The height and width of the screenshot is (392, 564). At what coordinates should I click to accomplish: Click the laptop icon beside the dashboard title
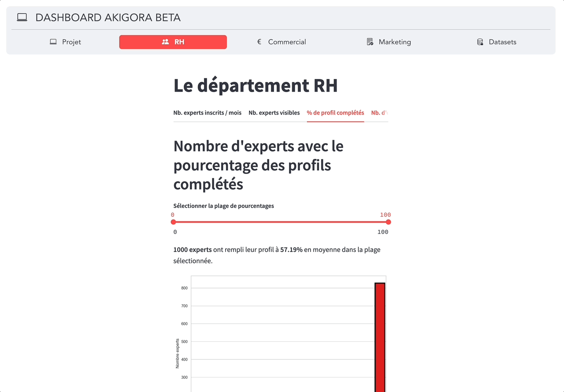point(22,18)
